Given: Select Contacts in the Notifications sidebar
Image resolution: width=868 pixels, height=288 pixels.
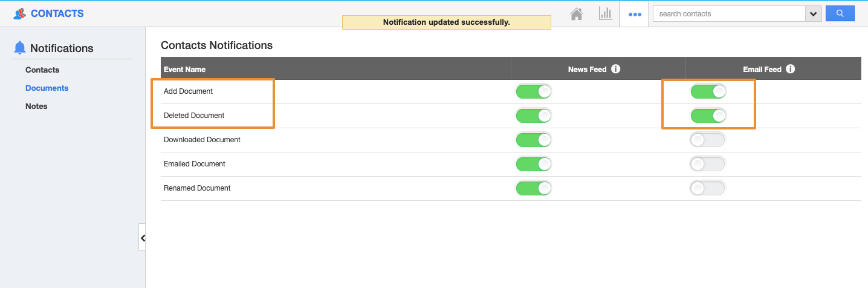Looking at the screenshot, I should pos(42,70).
